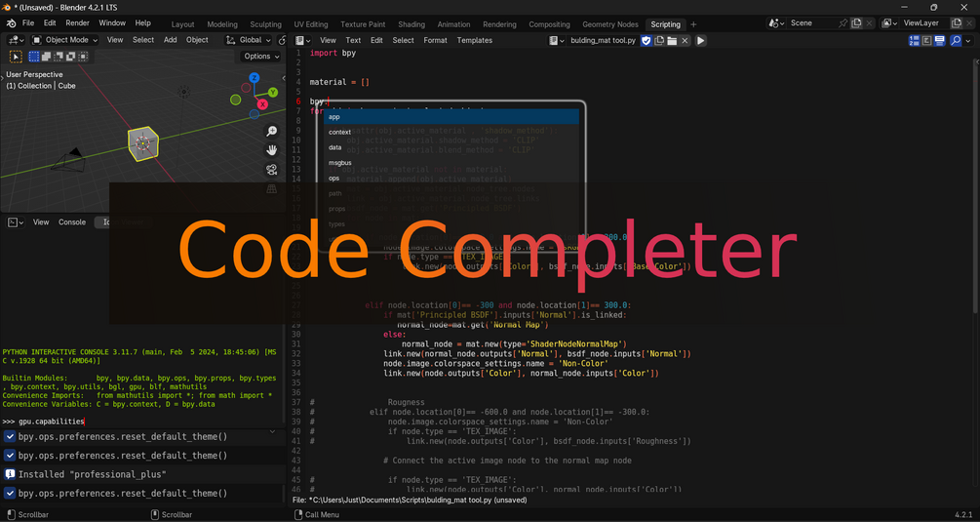This screenshot has width=980, height=522.
Task: Toggle camera view icon in the 3D viewport
Action: coord(272,170)
